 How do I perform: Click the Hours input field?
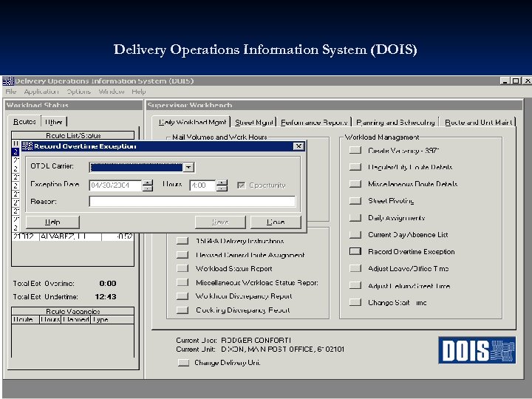click(202, 185)
